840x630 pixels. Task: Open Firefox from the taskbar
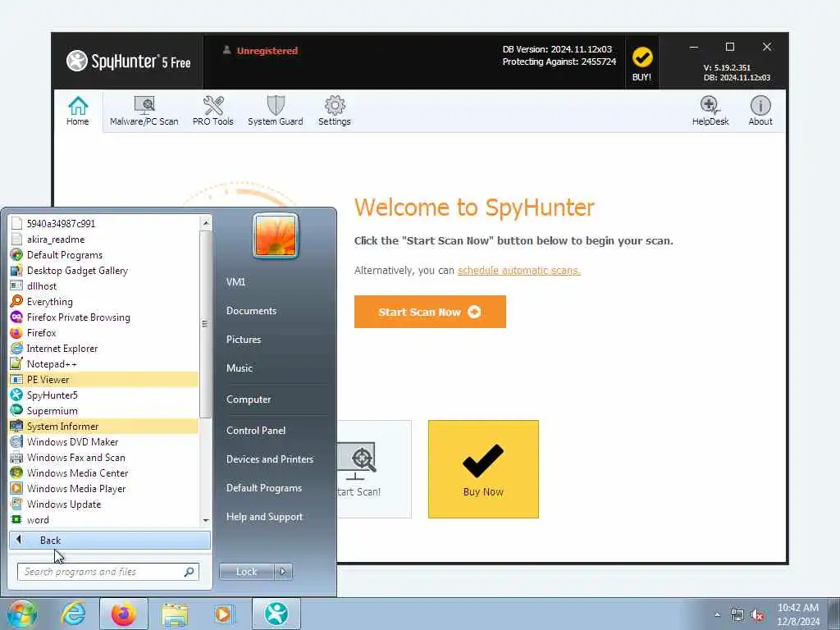pos(124,614)
